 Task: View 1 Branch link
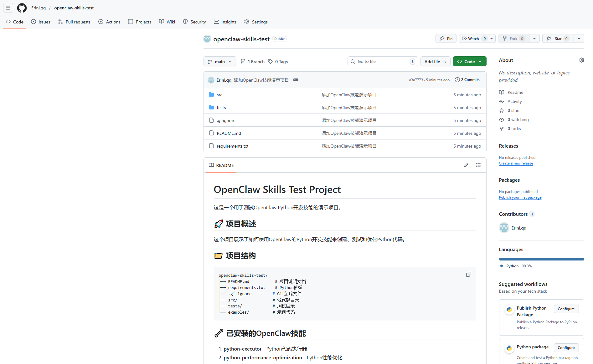pos(253,62)
